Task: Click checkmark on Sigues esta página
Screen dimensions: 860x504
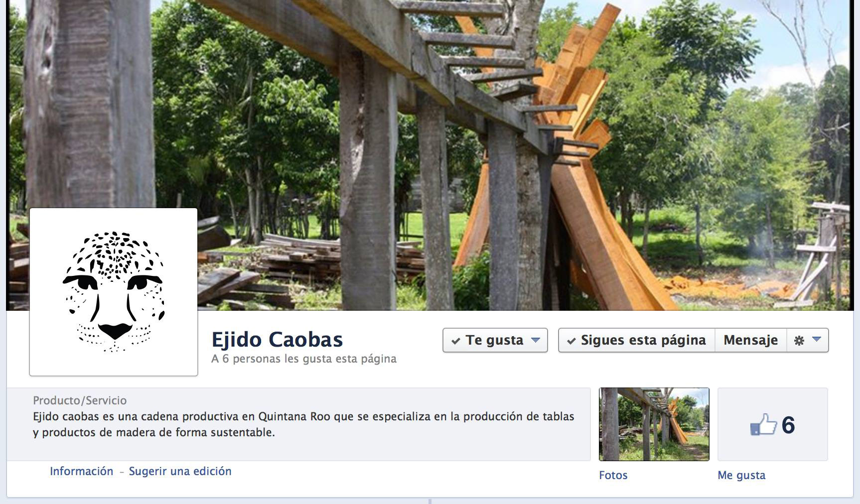Action: (x=572, y=341)
